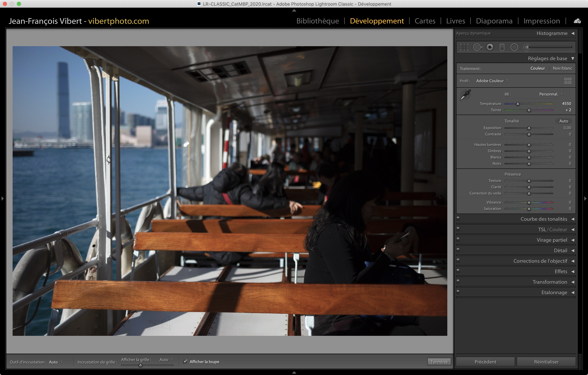Toggle the Courbe des tonalités panel switch
Screen dimensions: 588x375
click(x=458, y=219)
